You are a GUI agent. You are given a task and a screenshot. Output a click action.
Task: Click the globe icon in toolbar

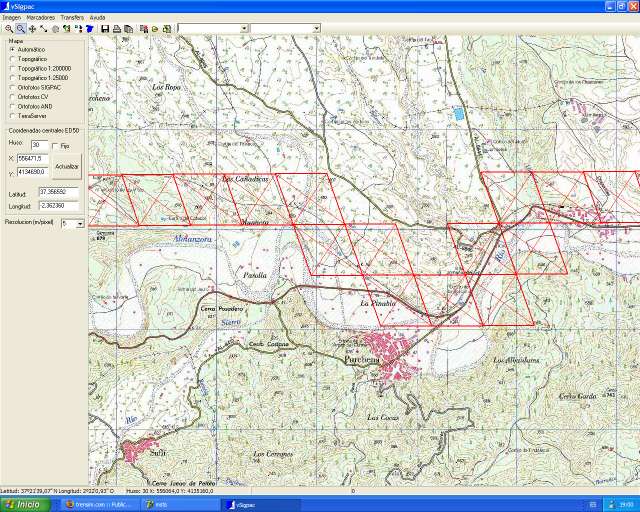(x=55, y=29)
